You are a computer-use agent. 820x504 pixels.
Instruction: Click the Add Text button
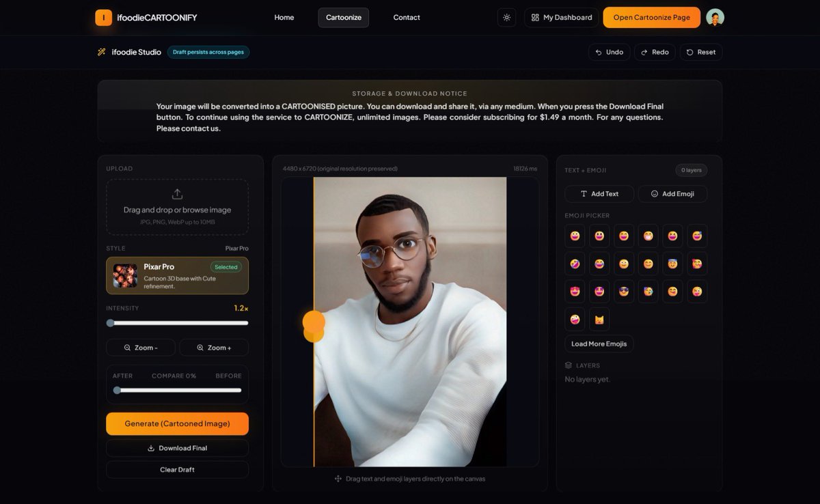coord(599,194)
